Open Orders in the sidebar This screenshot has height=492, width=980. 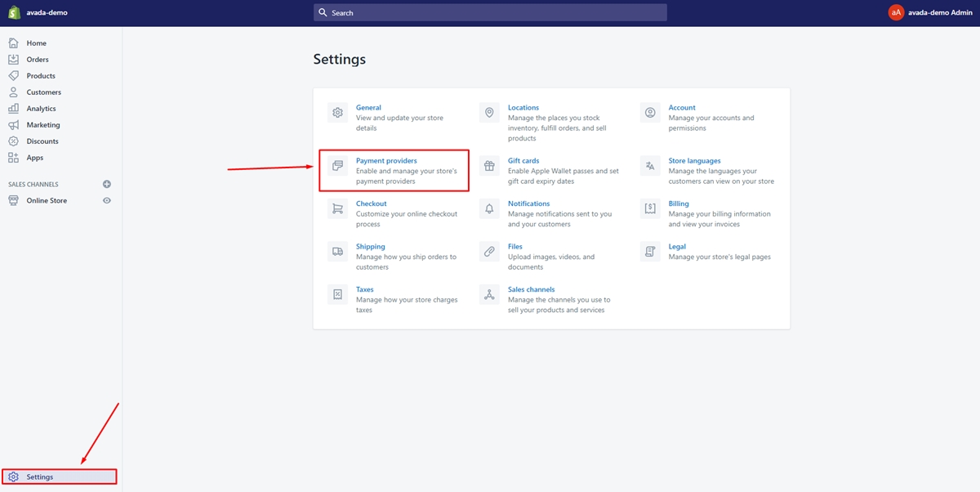point(38,60)
